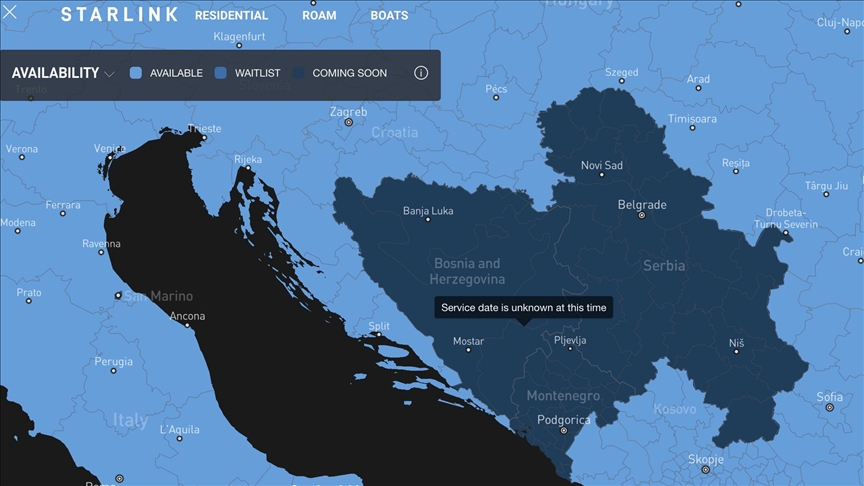This screenshot has width=864, height=486.
Task: Click Timișoara city marker
Action: click(692, 128)
